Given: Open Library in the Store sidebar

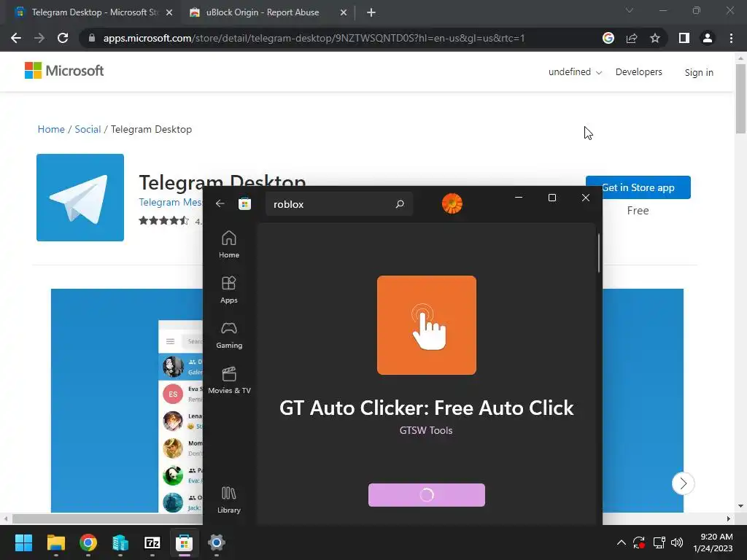Looking at the screenshot, I should (x=228, y=499).
